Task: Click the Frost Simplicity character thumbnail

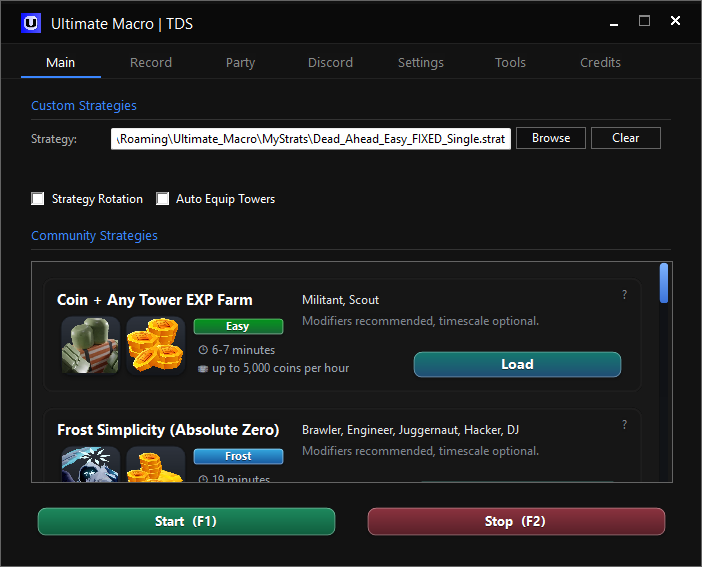Action: (x=91, y=464)
